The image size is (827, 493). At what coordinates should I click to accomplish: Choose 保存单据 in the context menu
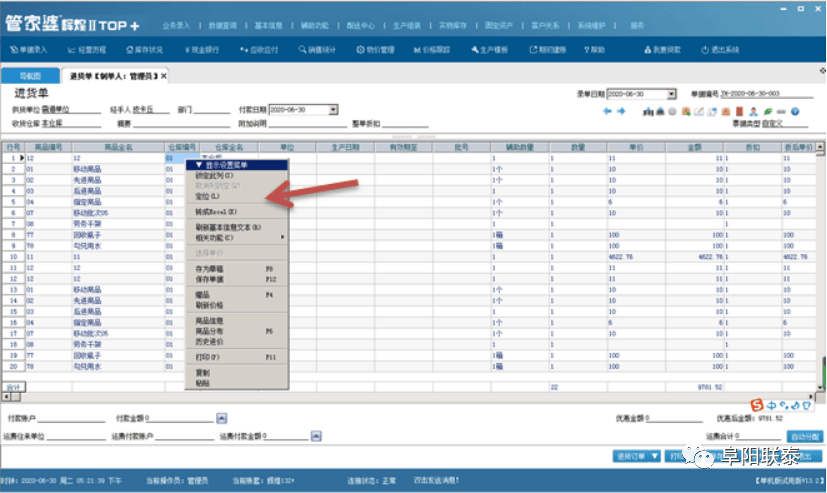click(x=237, y=279)
